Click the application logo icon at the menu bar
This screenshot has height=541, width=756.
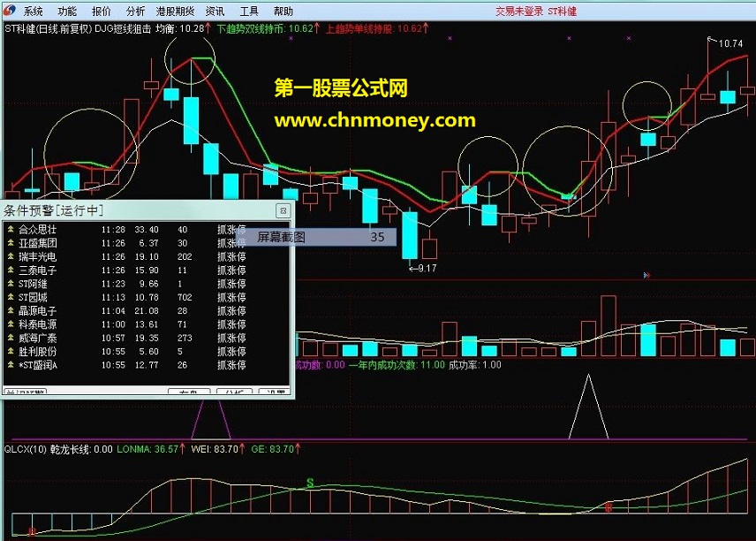tap(10, 10)
